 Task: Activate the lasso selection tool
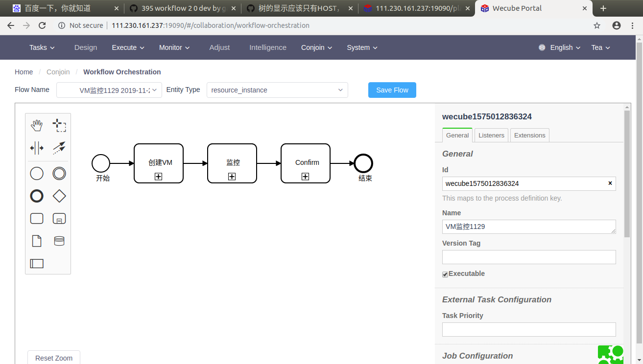click(59, 125)
